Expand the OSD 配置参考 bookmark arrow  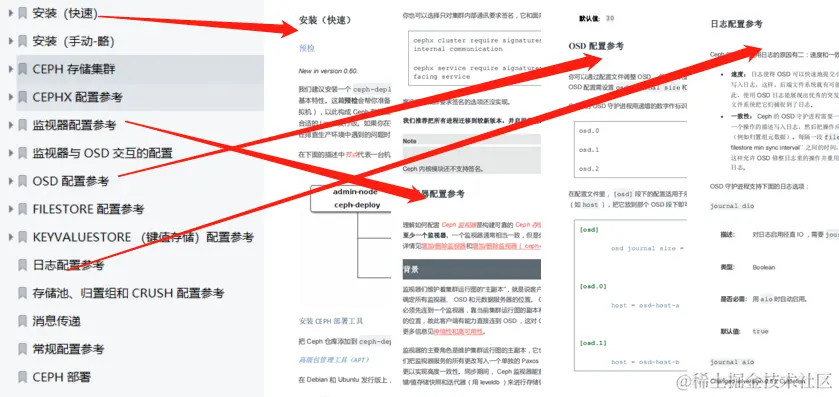10,181
